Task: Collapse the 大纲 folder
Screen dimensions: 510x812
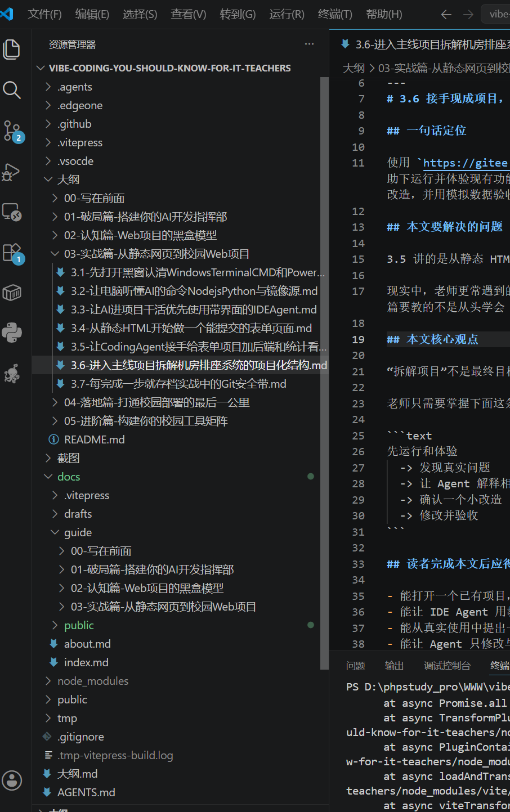Action: pyautogui.click(x=48, y=180)
